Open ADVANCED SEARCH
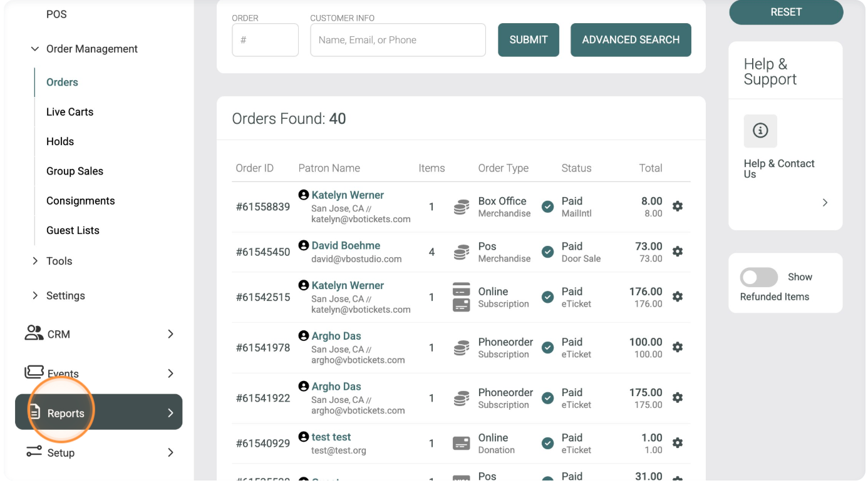This screenshot has width=868, height=488. pos(631,40)
